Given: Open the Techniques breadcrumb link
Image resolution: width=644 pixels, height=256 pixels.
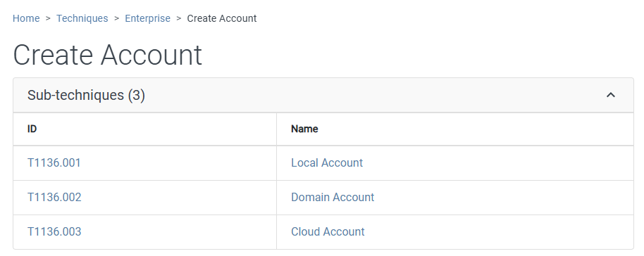Looking at the screenshot, I should click(82, 18).
